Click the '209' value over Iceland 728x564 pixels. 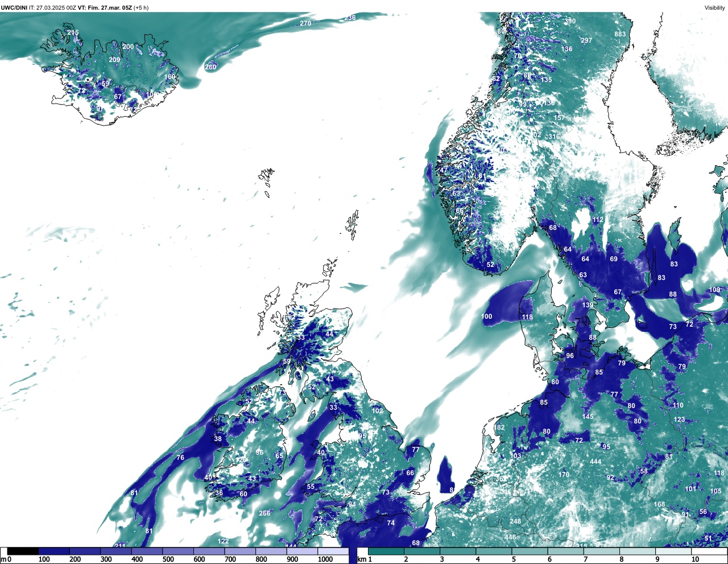click(114, 60)
